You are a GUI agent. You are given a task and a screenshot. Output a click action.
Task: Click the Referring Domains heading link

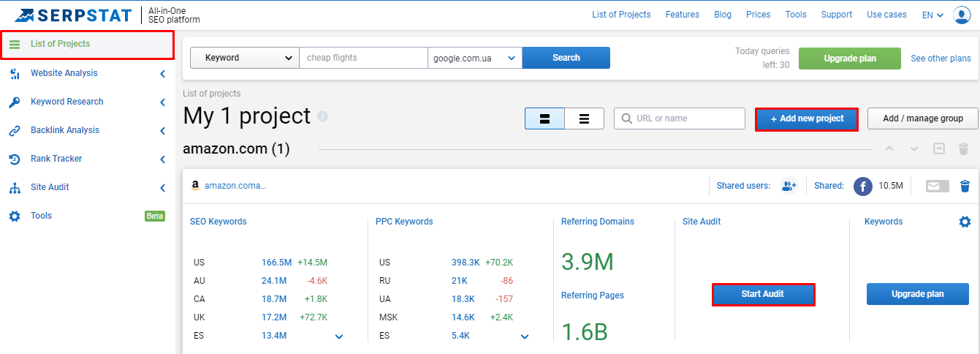pyautogui.click(x=598, y=222)
